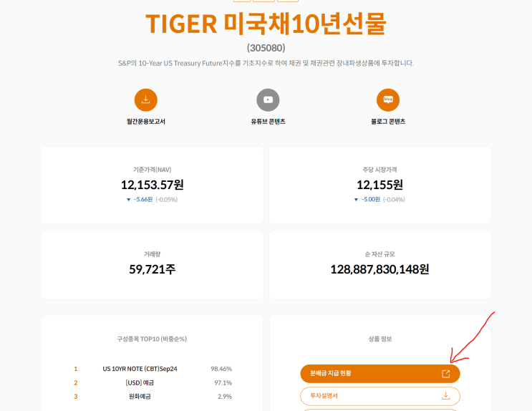The image size is (532, 411).
Task: Click the 주당 시장가격 value 12,155원
Action: click(379, 185)
